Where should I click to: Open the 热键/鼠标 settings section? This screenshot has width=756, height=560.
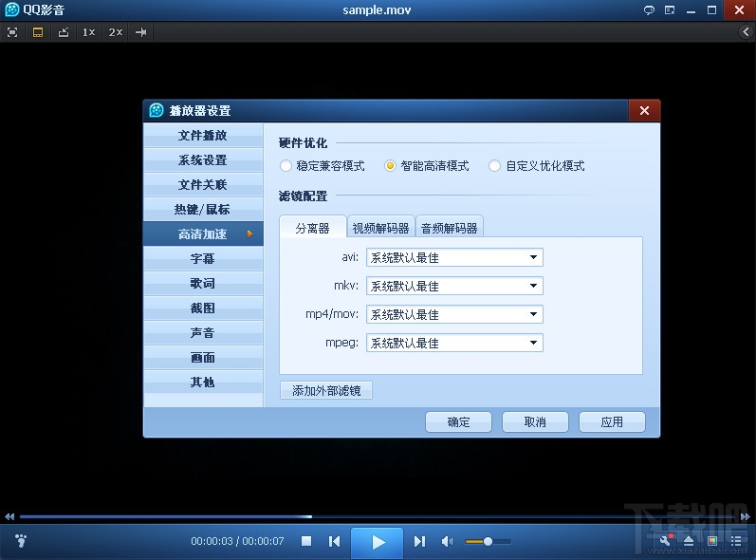click(203, 210)
